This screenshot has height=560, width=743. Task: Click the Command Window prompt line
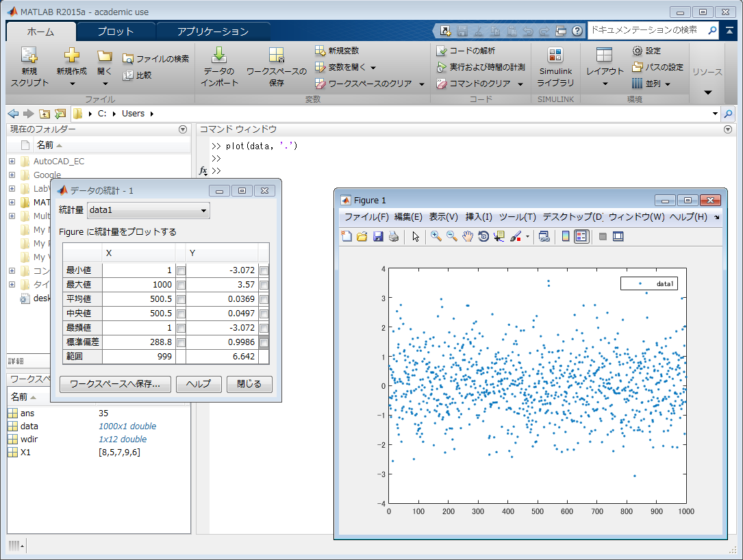[216, 171]
